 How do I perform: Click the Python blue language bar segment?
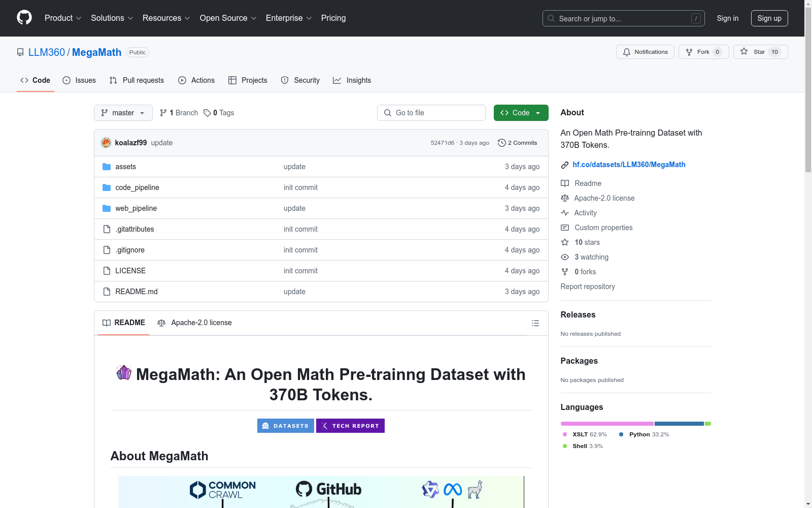(679, 424)
